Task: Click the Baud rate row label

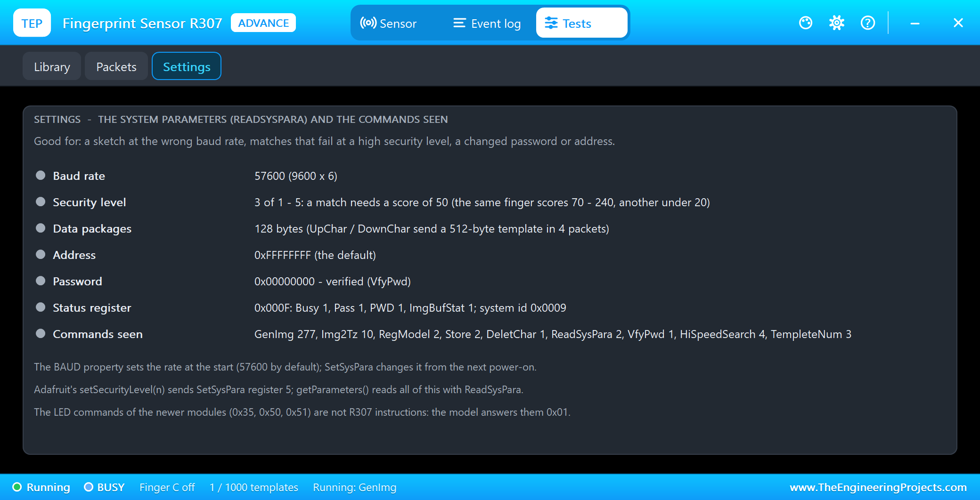Action: click(x=79, y=176)
